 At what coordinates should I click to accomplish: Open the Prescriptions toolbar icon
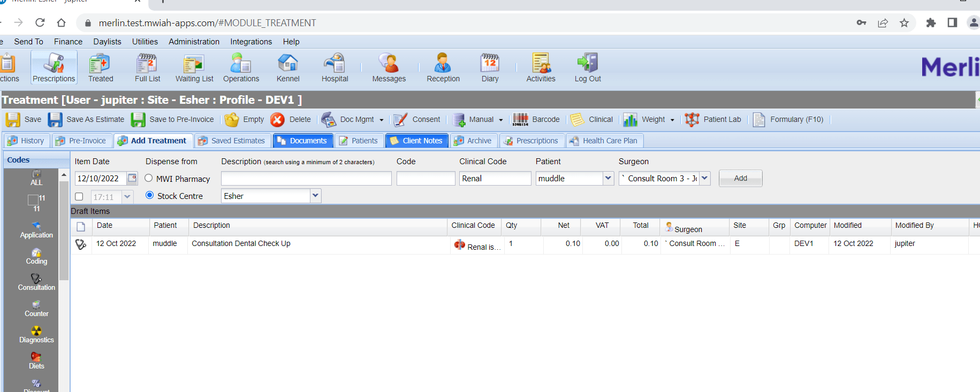click(54, 67)
